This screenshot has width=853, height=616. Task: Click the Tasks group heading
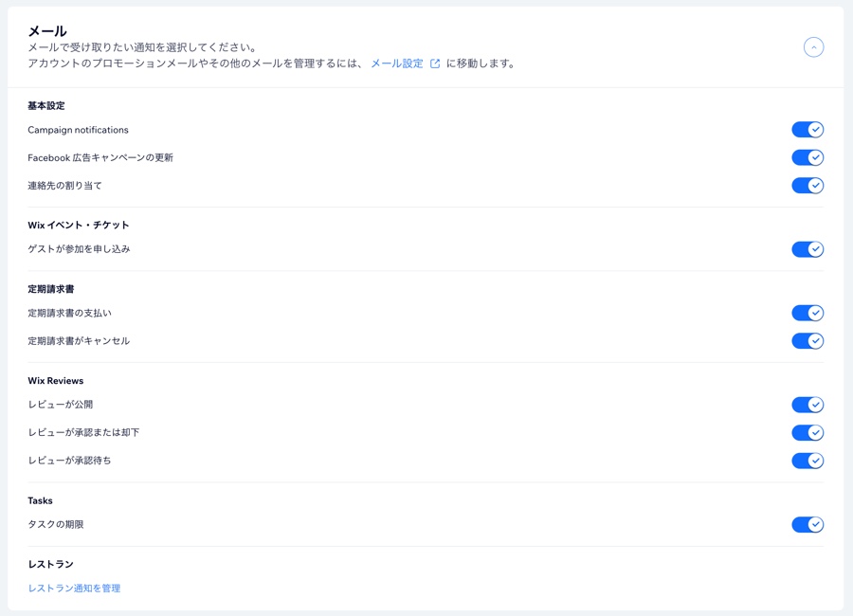(40, 500)
